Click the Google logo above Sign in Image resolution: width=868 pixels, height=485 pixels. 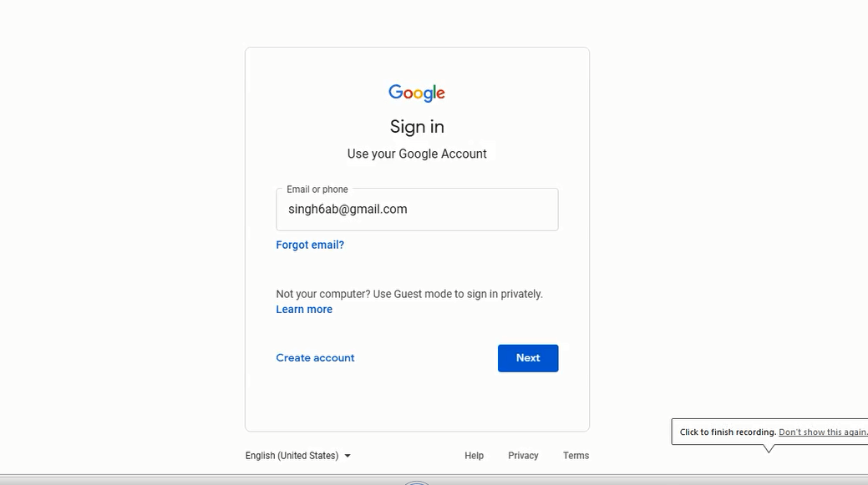[x=416, y=92]
